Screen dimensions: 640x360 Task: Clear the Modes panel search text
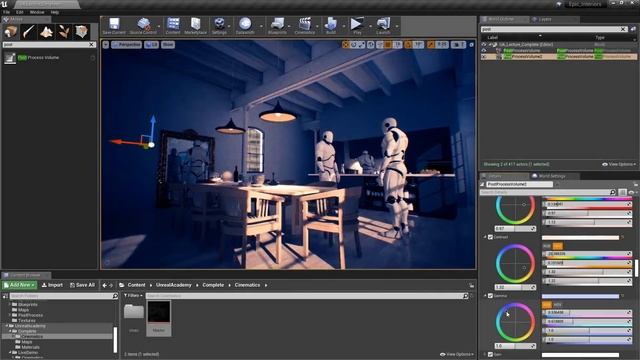[x=92, y=44]
